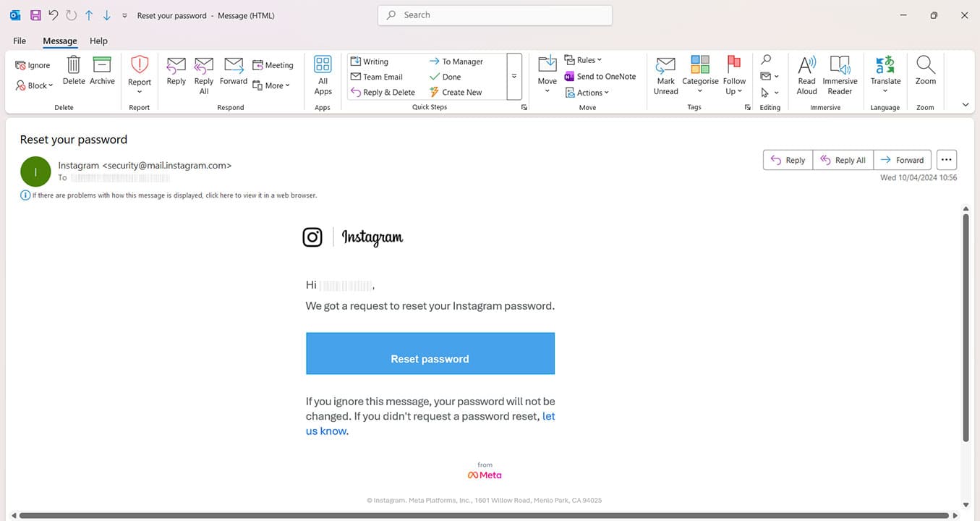Archive this message

pyautogui.click(x=102, y=71)
